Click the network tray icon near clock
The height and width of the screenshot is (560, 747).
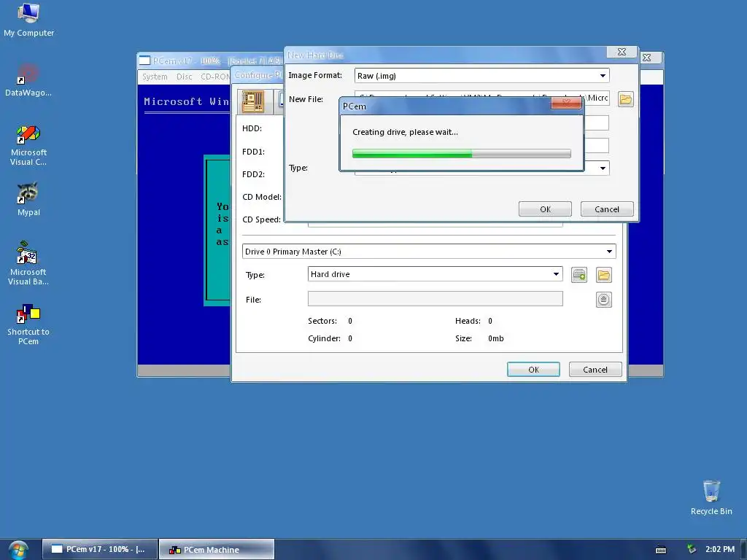692,549
